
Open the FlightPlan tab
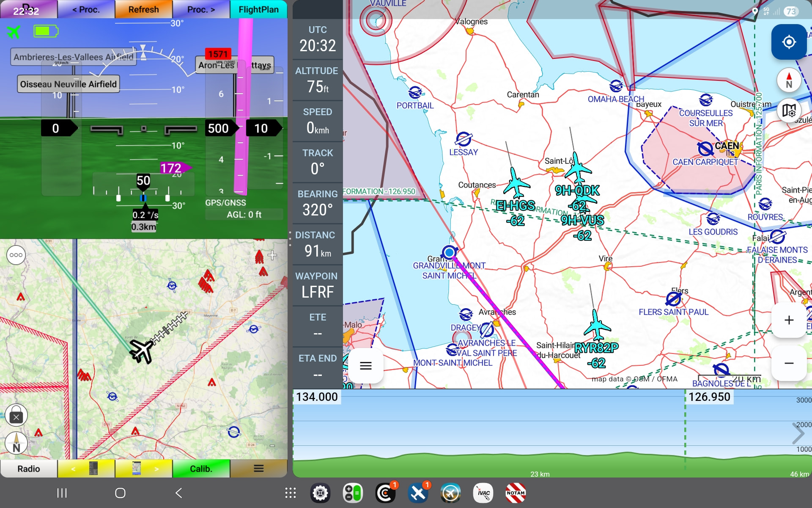click(258, 9)
